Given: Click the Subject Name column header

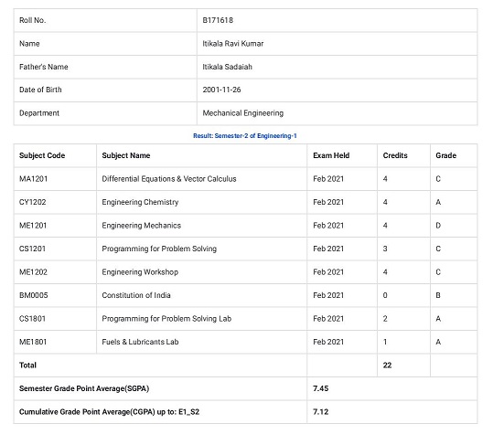Looking at the screenshot, I should [126, 155].
